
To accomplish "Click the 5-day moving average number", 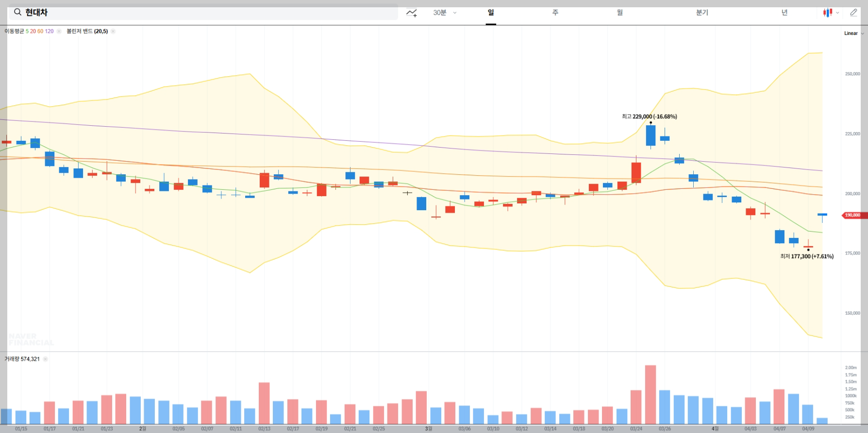I will point(27,31).
